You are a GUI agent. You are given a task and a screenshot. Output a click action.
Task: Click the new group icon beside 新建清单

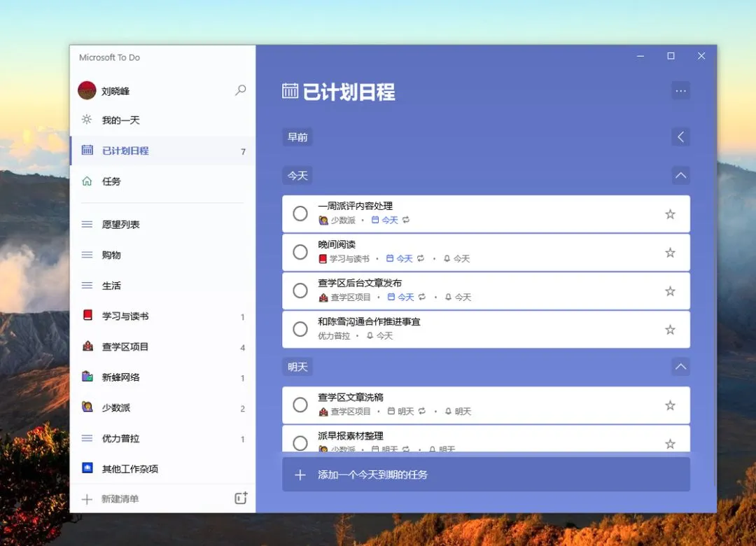coord(241,498)
